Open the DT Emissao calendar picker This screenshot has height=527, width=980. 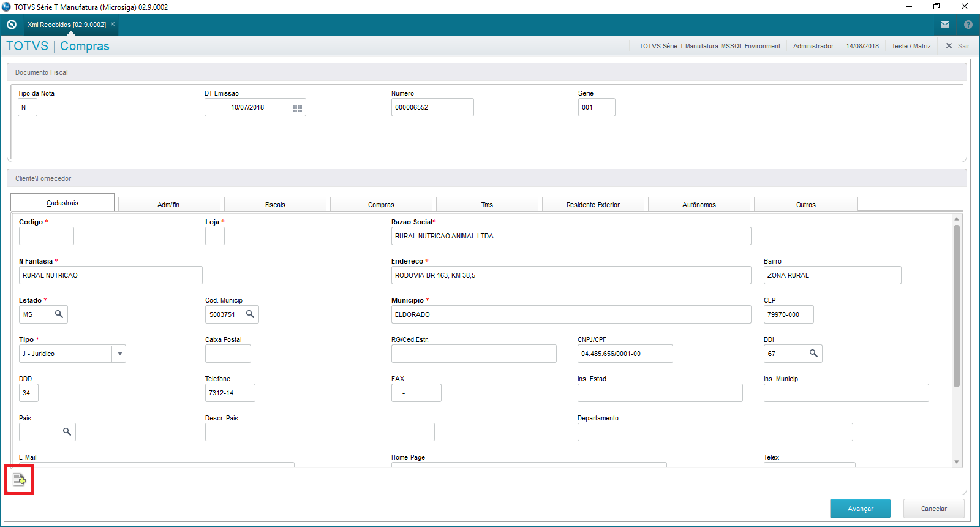click(297, 108)
